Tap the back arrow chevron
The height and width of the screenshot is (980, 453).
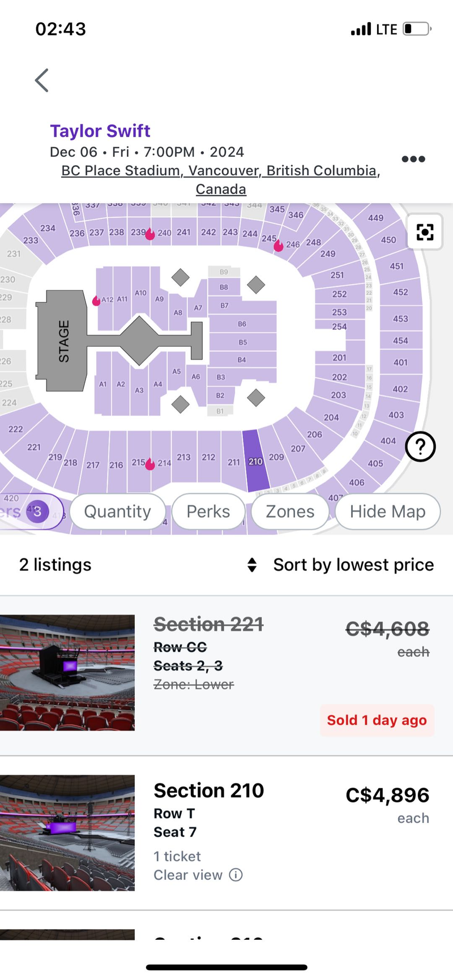click(x=42, y=80)
